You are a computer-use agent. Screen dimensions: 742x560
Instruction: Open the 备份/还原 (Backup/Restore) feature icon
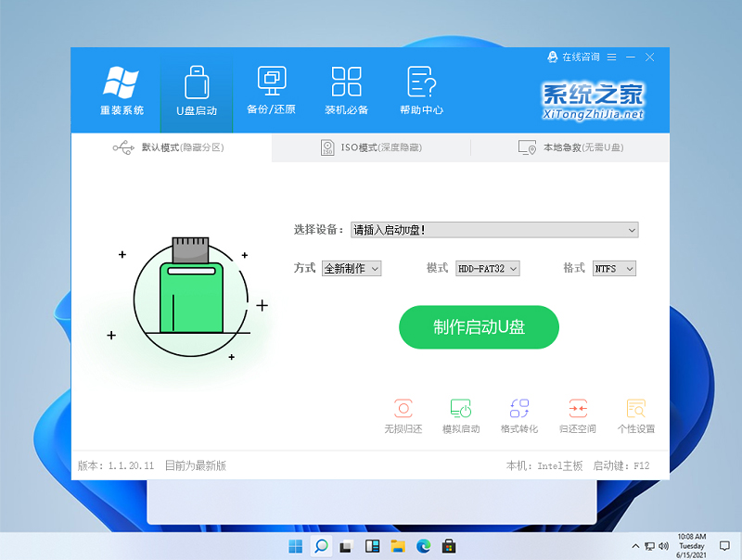coord(272,90)
